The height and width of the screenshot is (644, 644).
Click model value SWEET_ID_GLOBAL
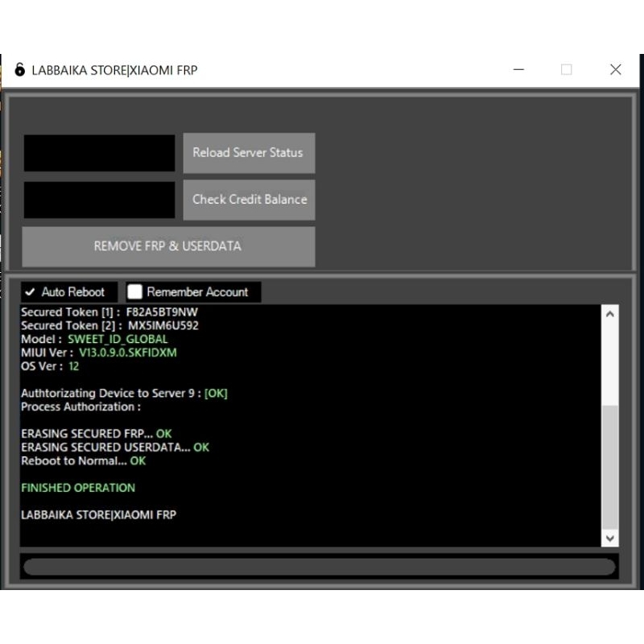(x=118, y=339)
